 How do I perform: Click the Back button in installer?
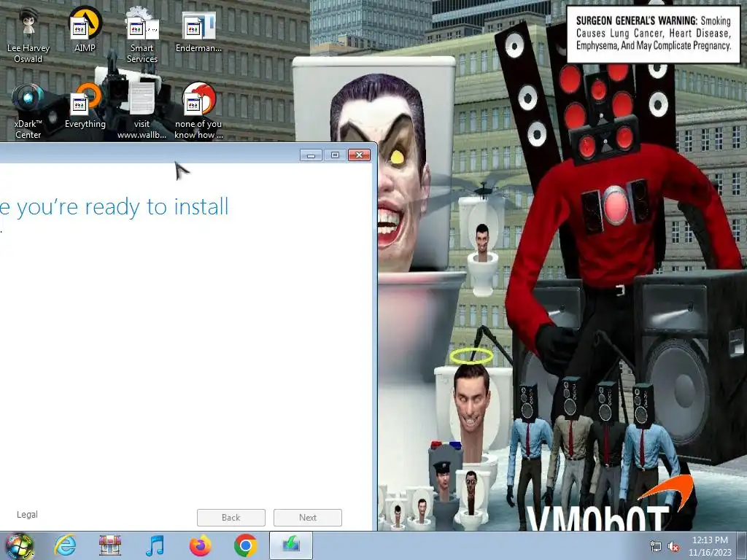pos(231,518)
